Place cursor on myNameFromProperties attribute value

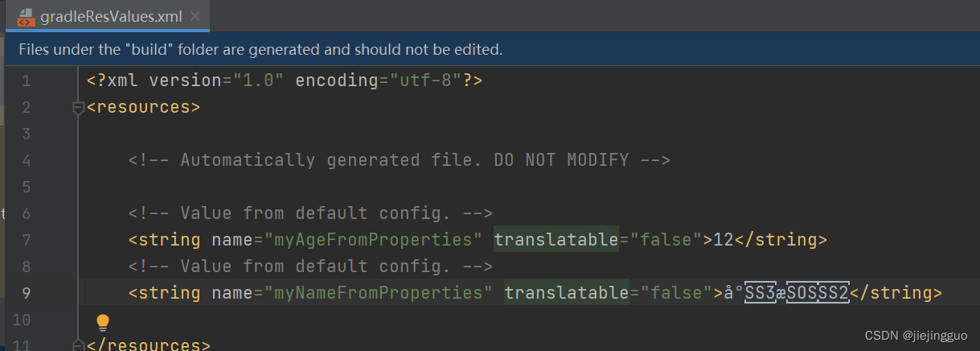(373, 293)
